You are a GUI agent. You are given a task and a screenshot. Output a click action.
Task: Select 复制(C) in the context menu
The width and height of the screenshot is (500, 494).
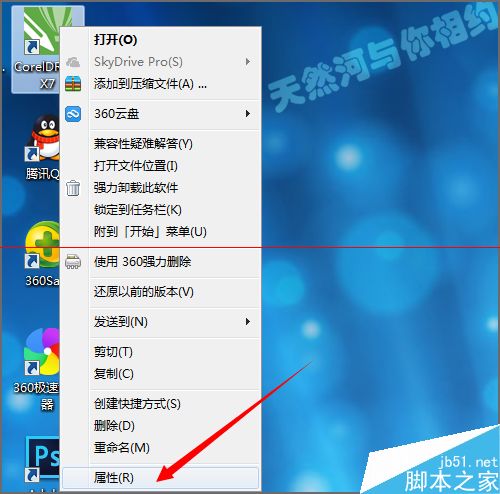160,374
